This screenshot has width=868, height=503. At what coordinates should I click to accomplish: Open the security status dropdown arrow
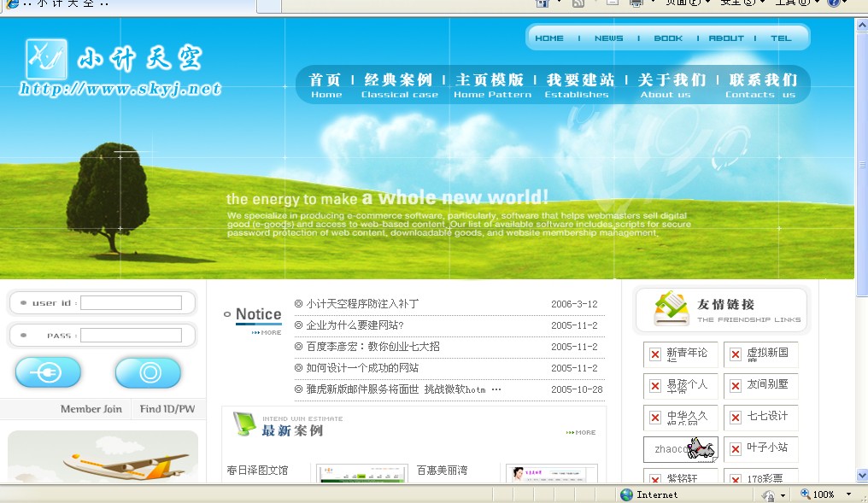pos(783,495)
